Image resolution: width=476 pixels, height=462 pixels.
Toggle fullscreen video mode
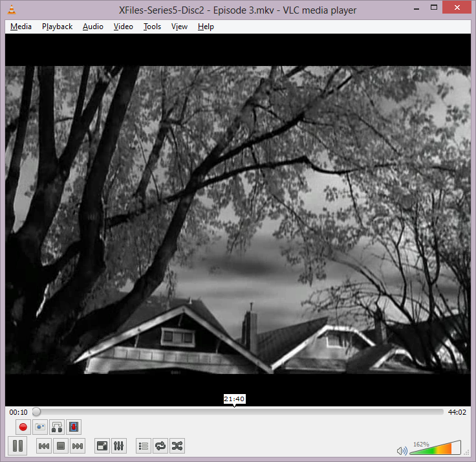[x=102, y=446]
